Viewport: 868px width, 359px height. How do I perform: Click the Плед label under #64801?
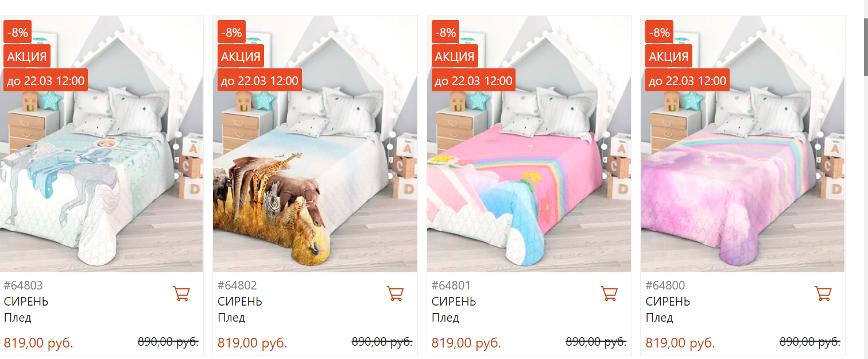[x=445, y=318]
